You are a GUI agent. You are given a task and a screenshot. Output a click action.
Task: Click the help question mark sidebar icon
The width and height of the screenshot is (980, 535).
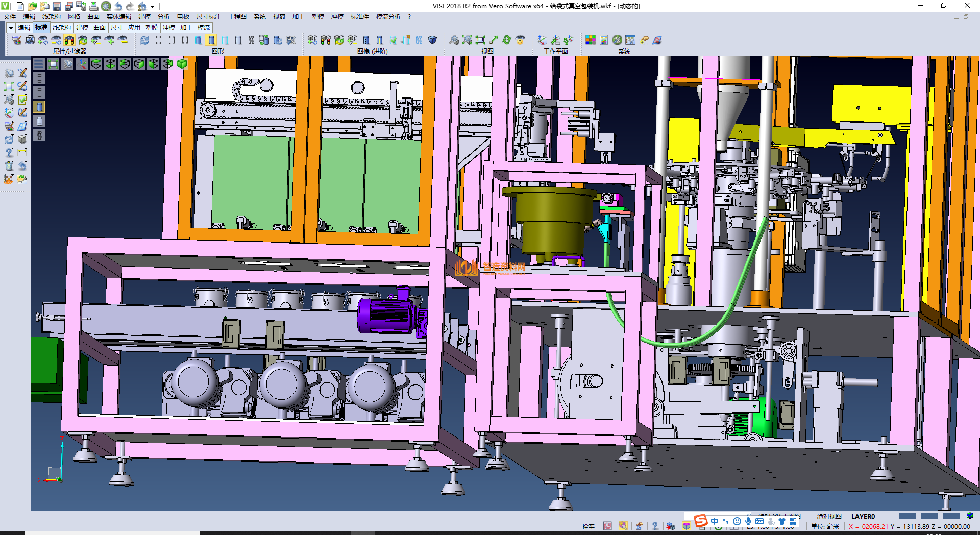(x=9, y=152)
